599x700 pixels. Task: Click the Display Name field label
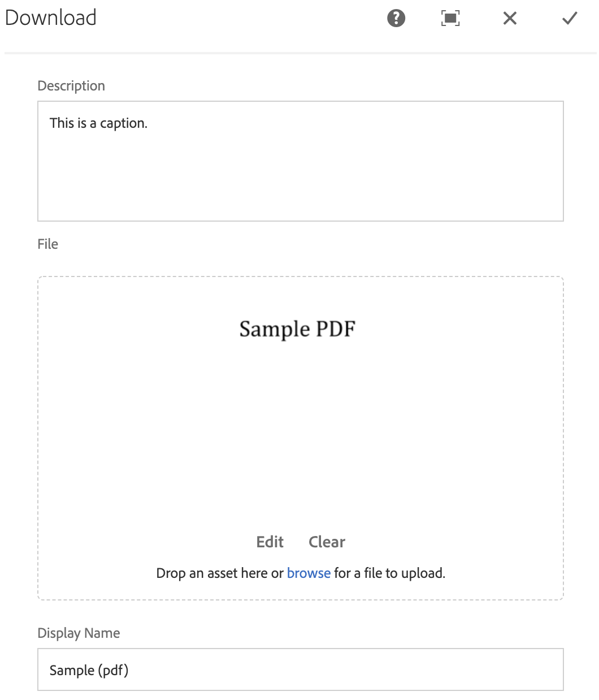(79, 633)
